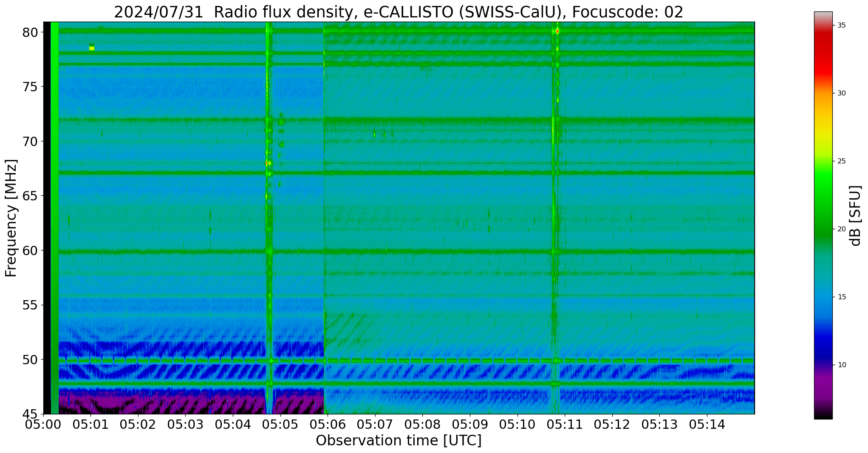Click the x-axis tick label '05:09'

point(470,424)
